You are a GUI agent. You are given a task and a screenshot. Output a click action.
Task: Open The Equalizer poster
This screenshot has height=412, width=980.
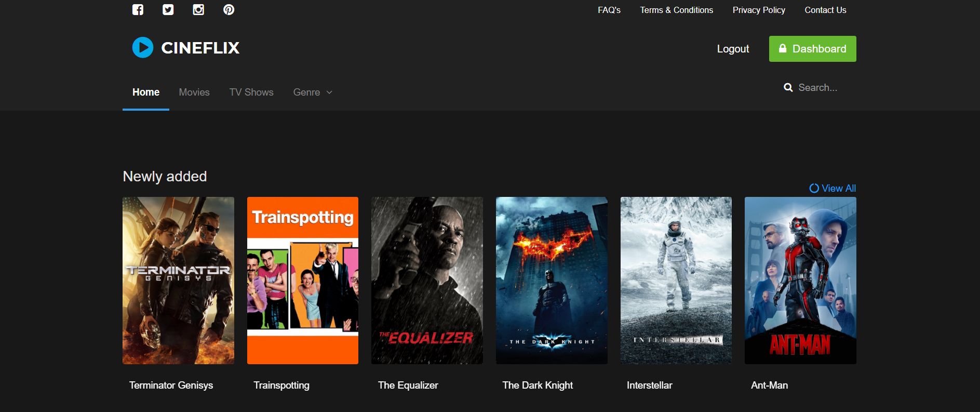[427, 281]
